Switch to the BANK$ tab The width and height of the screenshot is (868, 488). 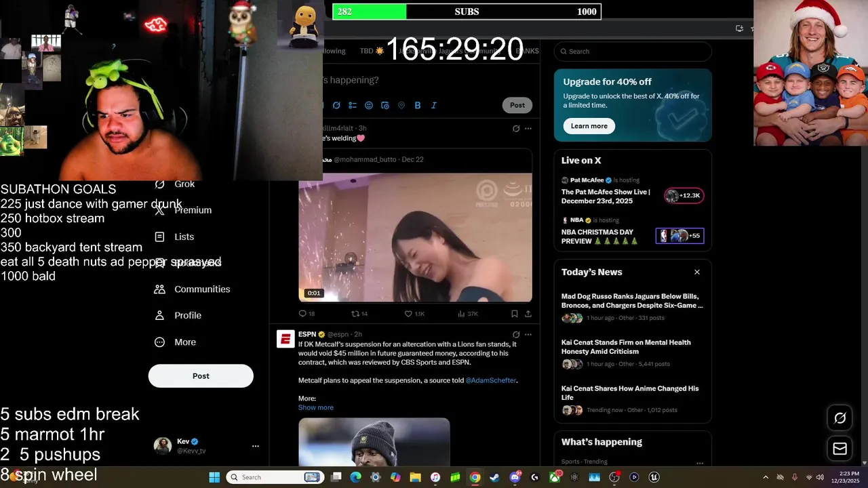tap(528, 51)
